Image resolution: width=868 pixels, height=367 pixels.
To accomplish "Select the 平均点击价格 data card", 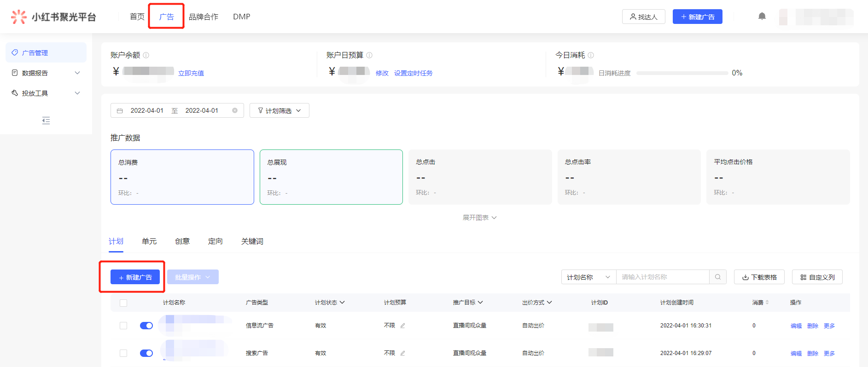I will coord(778,177).
